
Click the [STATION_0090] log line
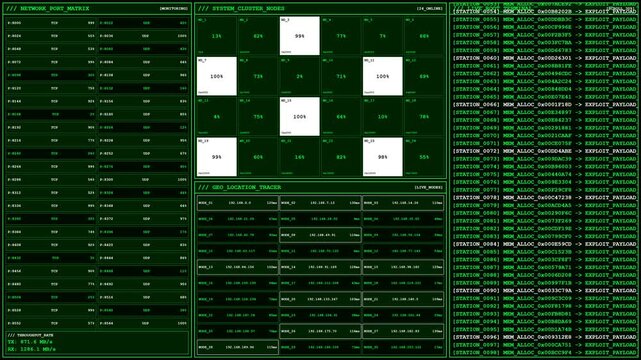(x=545, y=291)
